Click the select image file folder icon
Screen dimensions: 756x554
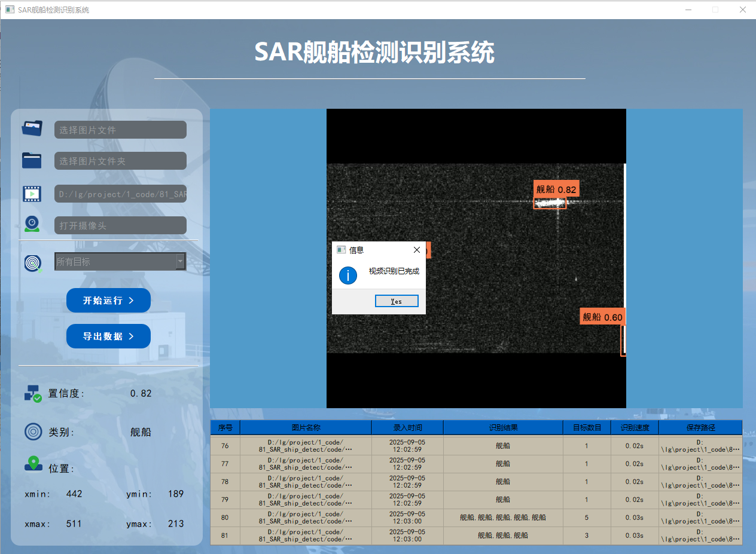(x=32, y=128)
